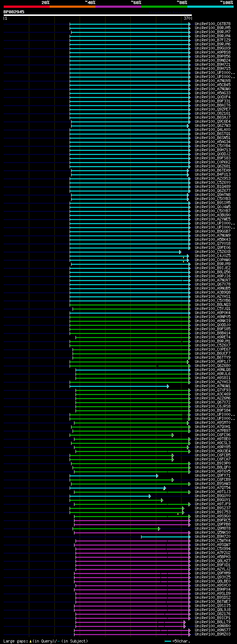This screenshot has width=237, height=644.
Task: Click the white query ruler bar
Action: point(97,15)
